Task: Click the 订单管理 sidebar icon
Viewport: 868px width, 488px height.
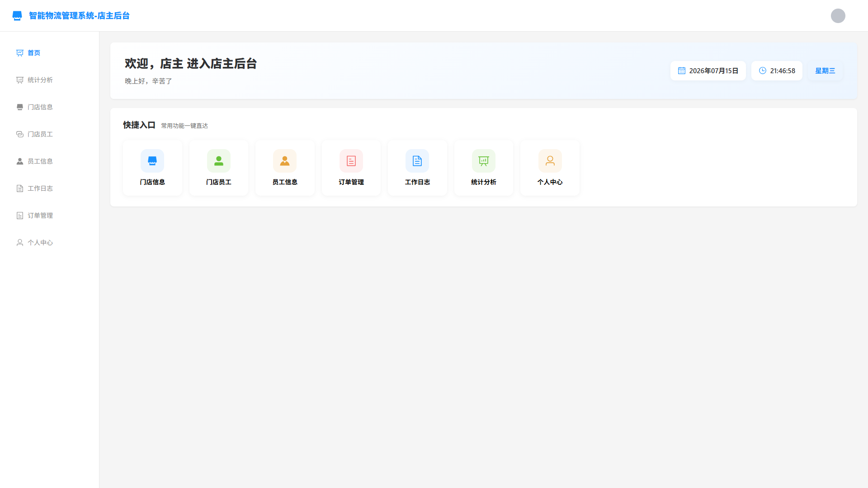Action: [x=20, y=216]
